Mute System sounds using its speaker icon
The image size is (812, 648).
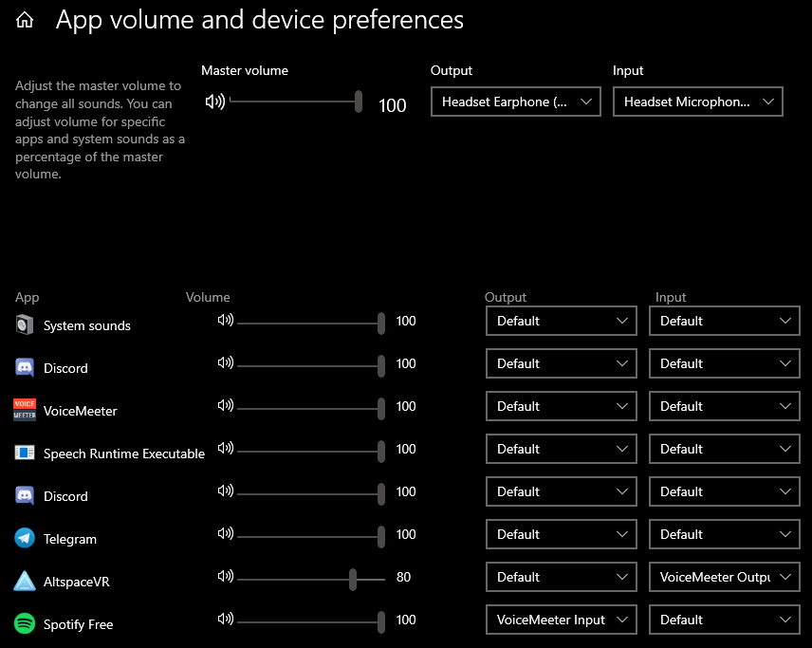[225, 320]
